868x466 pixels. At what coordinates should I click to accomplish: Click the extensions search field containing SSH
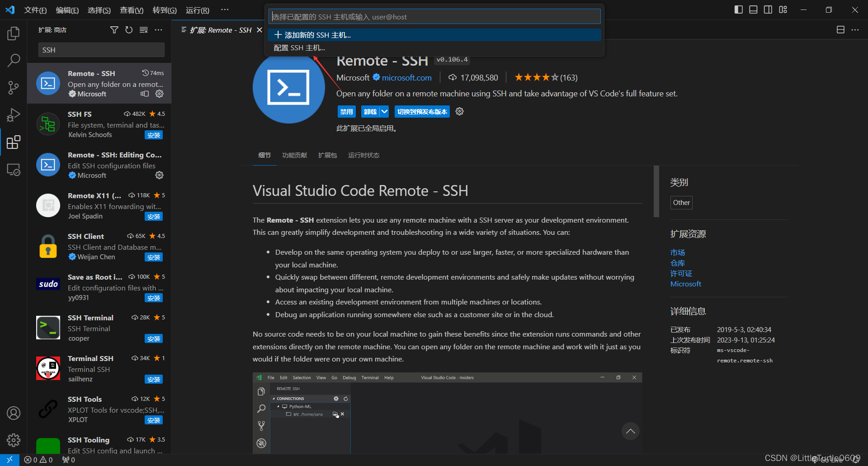[101, 50]
